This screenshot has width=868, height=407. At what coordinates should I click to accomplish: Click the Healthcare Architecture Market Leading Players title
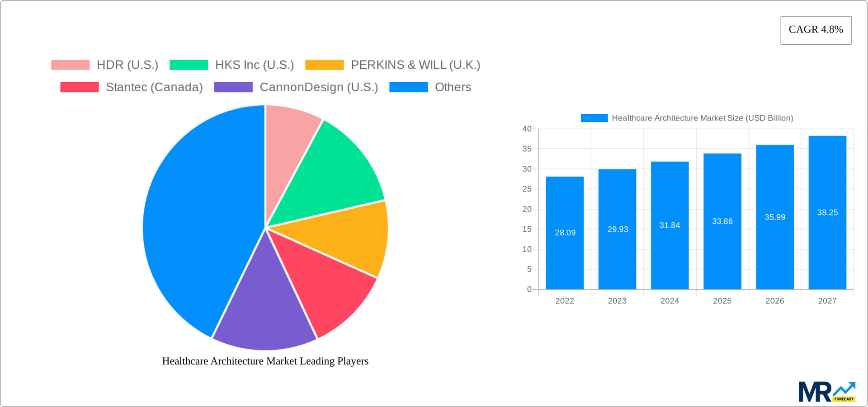(265, 361)
